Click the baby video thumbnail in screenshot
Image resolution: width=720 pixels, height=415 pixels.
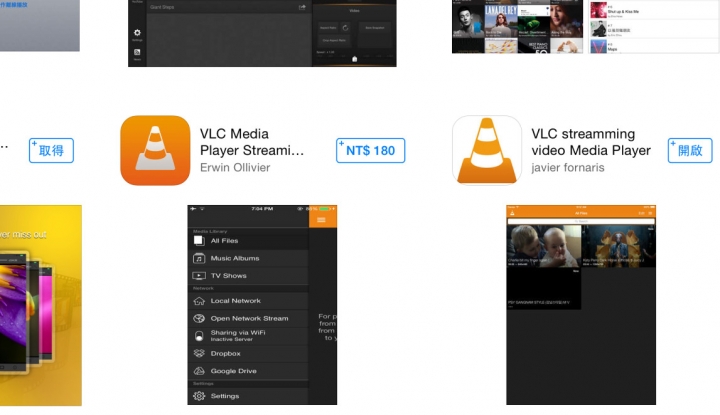(x=544, y=246)
